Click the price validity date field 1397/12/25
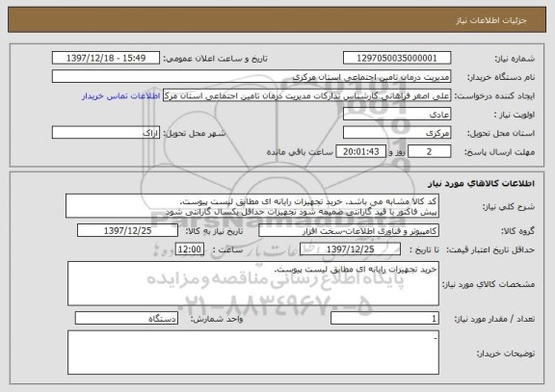555x392 pixels. coord(350,249)
